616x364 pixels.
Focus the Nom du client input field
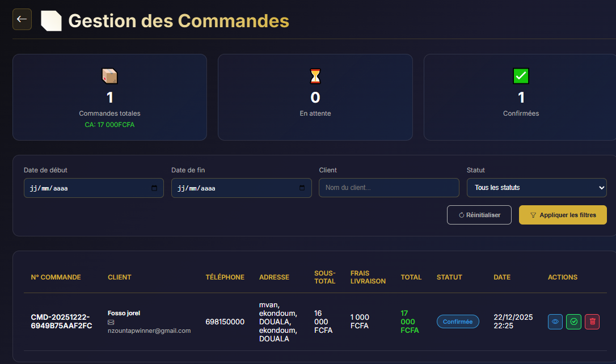click(x=389, y=188)
